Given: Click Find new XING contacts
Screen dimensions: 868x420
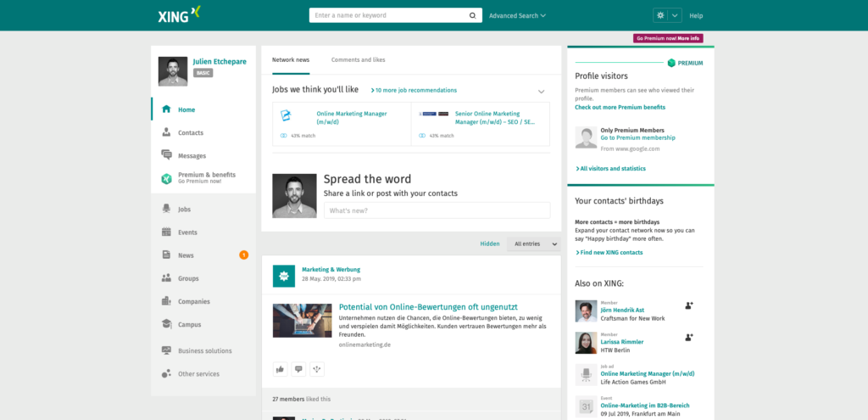Looking at the screenshot, I should (609, 252).
